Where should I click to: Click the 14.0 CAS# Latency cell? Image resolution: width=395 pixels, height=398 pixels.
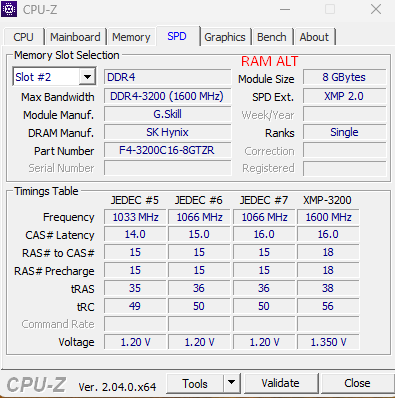point(135,234)
